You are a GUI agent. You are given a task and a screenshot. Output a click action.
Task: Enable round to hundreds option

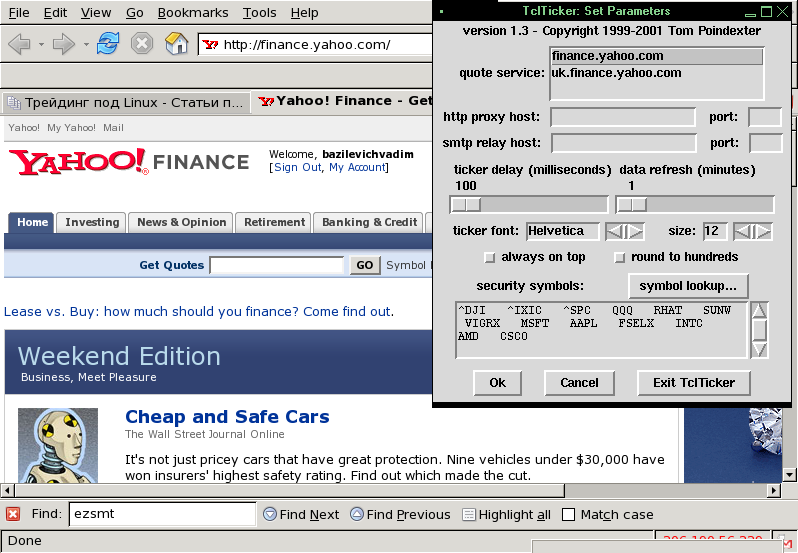[619, 257]
